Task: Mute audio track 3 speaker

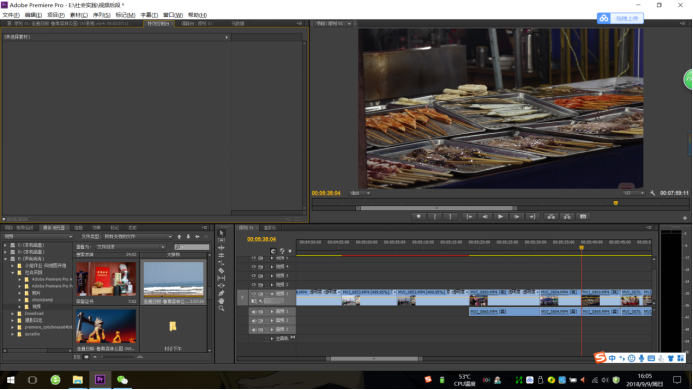Action: (254, 329)
